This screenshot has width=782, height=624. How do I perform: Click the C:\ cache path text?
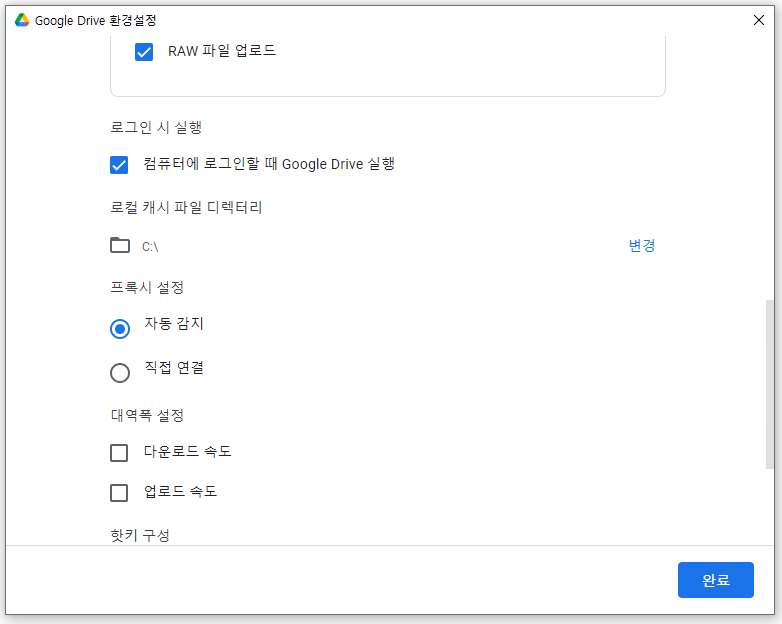coord(150,247)
